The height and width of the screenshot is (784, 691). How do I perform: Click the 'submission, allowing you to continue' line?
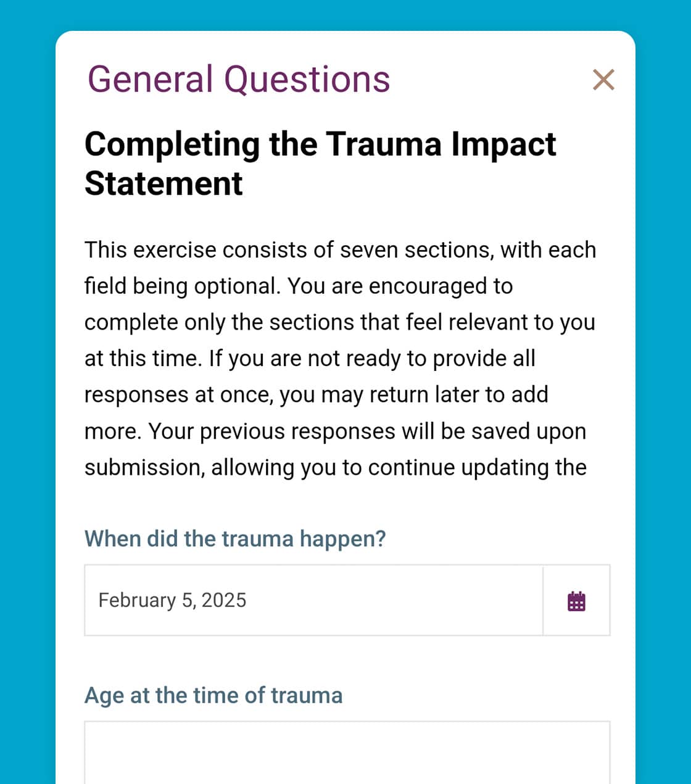335,468
